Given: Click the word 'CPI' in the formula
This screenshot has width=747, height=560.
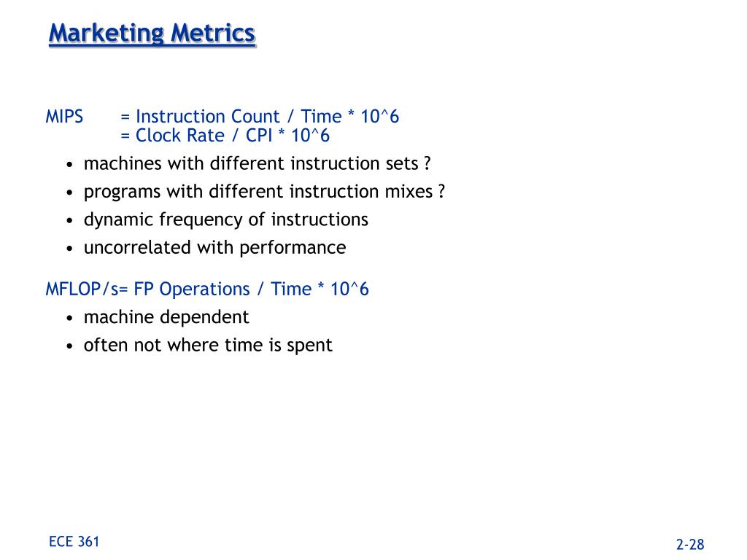Looking at the screenshot, I should click(259, 136).
